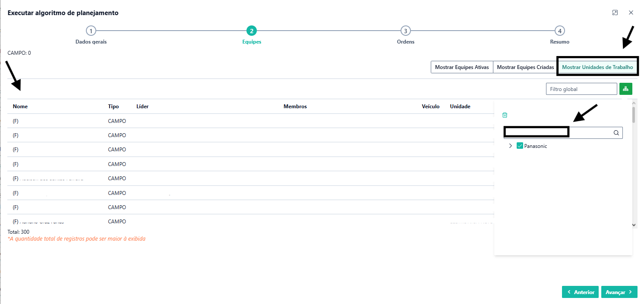Expand the dialog to fullscreen
Screen dimensions: 644x304
tap(615, 13)
